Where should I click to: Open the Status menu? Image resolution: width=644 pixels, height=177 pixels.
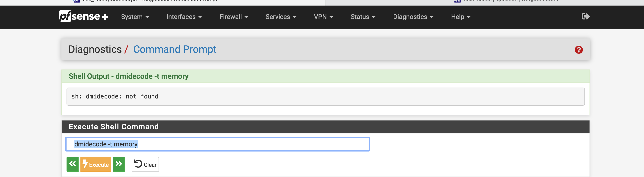coord(363,17)
